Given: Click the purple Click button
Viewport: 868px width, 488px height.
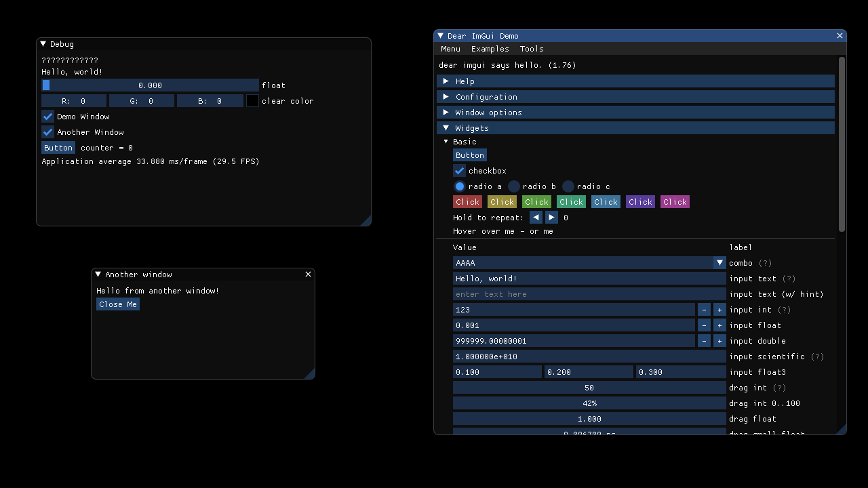Looking at the screenshot, I should 640,202.
